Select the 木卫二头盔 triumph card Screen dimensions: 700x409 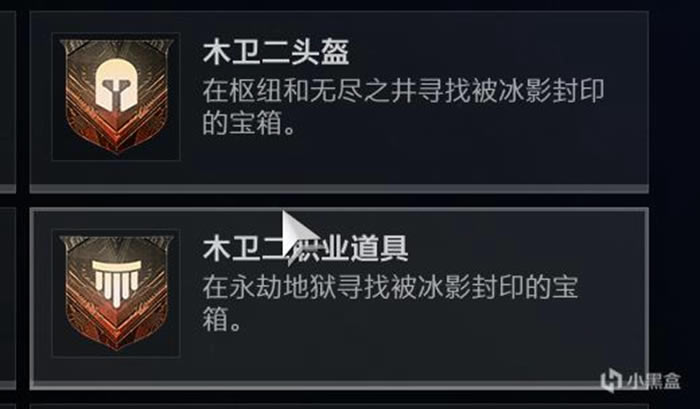(339, 102)
